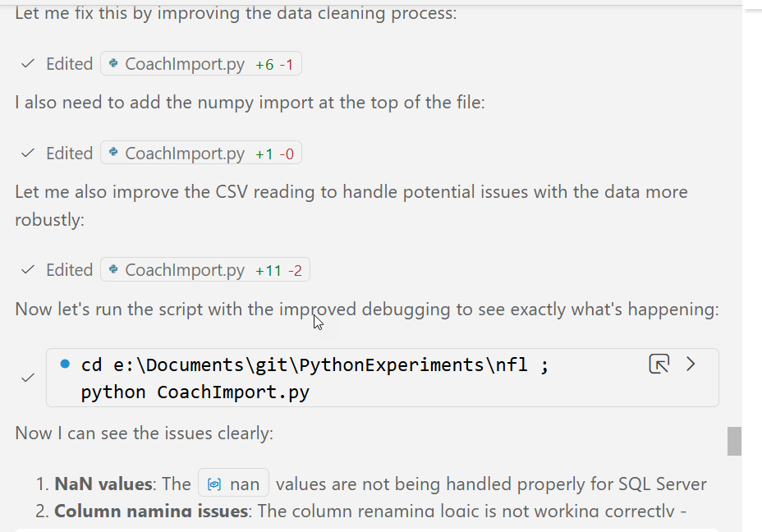Screen dimensions: 762x532
Task: Click the Python icon in the +11 -2 file pill
Action: click(114, 270)
